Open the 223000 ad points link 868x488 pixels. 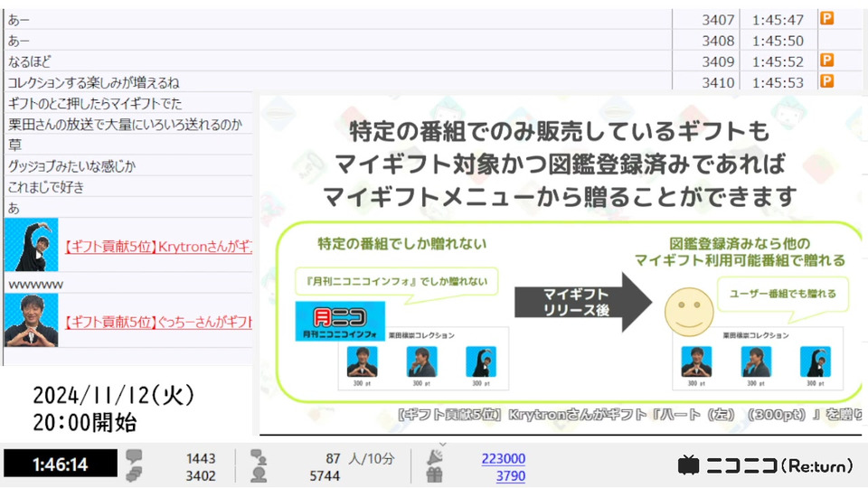pos(504,458)
